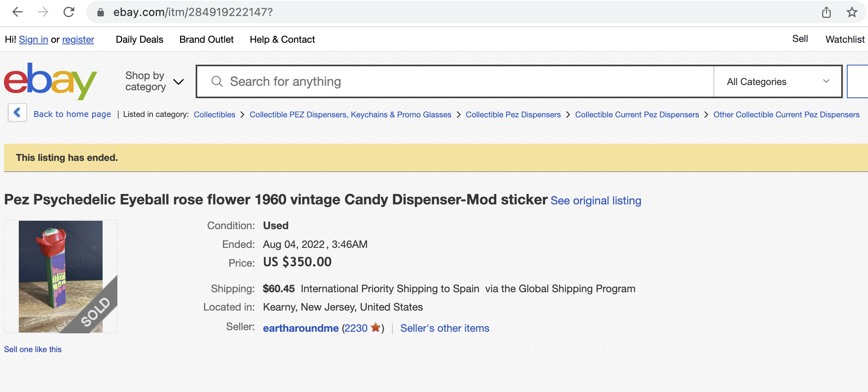Open the sold Pez dispenser thumbnail
This screenshot has width=868, height=392.
61,276
